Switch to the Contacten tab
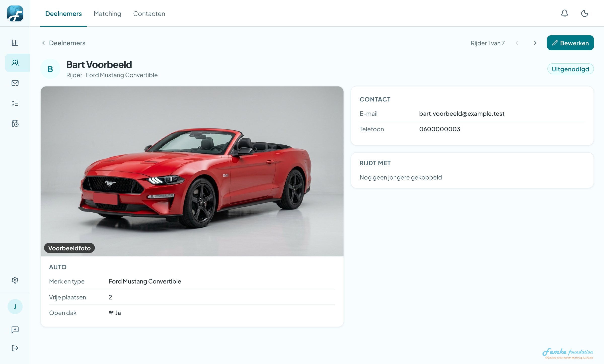This screenshot has height=364, width=604. (x=149, y=14)
